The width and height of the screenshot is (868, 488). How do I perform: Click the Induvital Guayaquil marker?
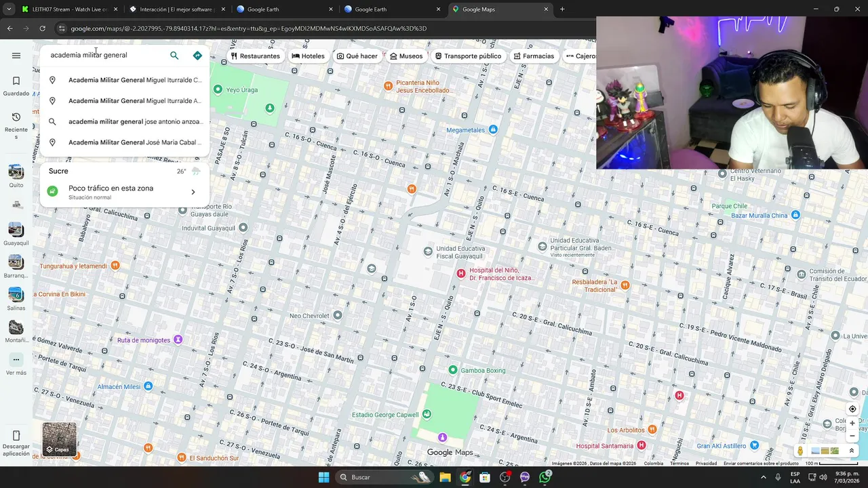pos(243,228)
